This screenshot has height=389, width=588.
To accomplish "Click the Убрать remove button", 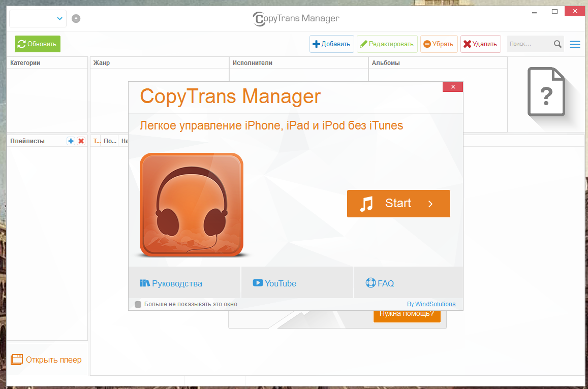I will [x=439, y=44].
